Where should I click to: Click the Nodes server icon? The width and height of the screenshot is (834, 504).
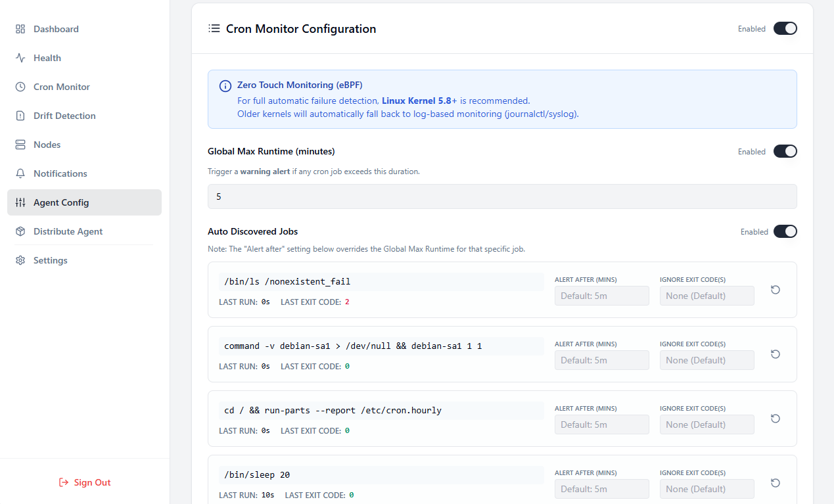(20, 145)
